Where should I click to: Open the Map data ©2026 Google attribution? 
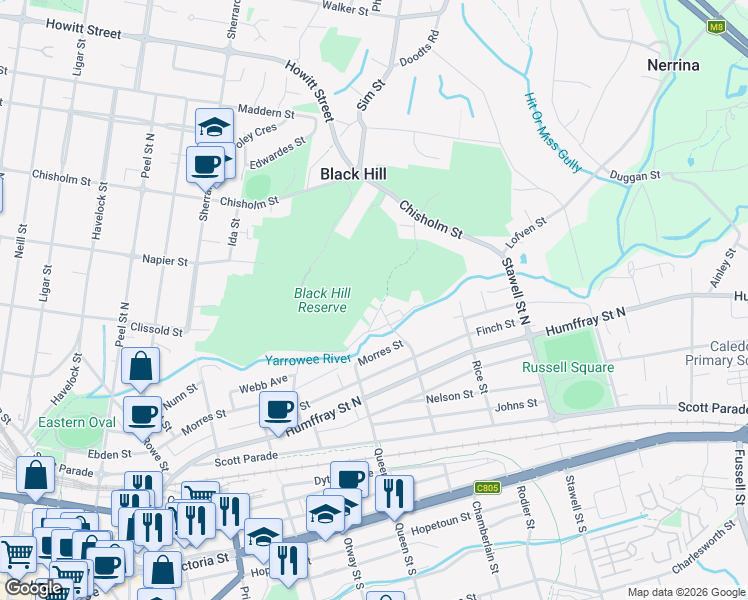[x=686, y=593]
